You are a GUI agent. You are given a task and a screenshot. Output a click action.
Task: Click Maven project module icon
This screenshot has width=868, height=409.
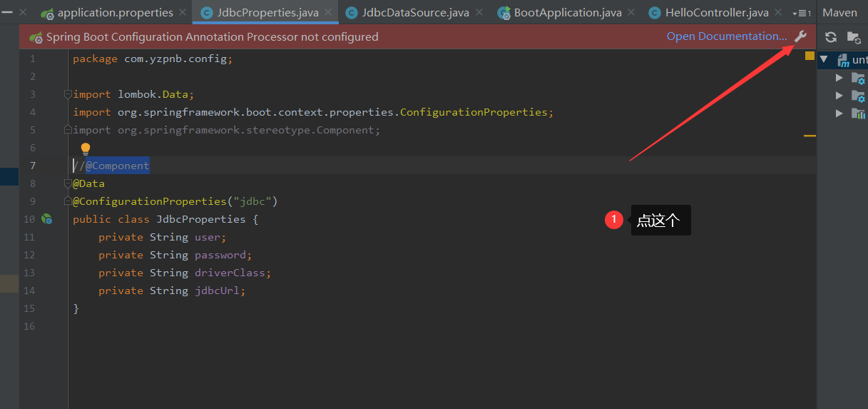pyautogui.click(x=843, y=60)
